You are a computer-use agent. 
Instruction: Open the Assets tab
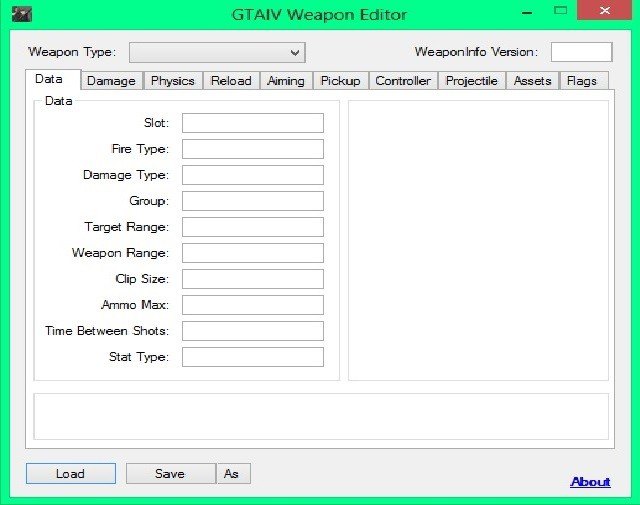point(532,81)
